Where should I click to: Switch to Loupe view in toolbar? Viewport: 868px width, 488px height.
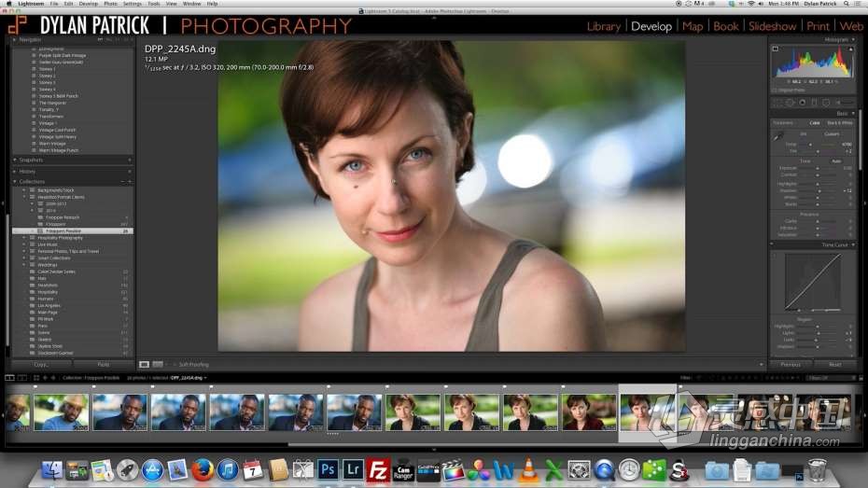tap(144, 365)
